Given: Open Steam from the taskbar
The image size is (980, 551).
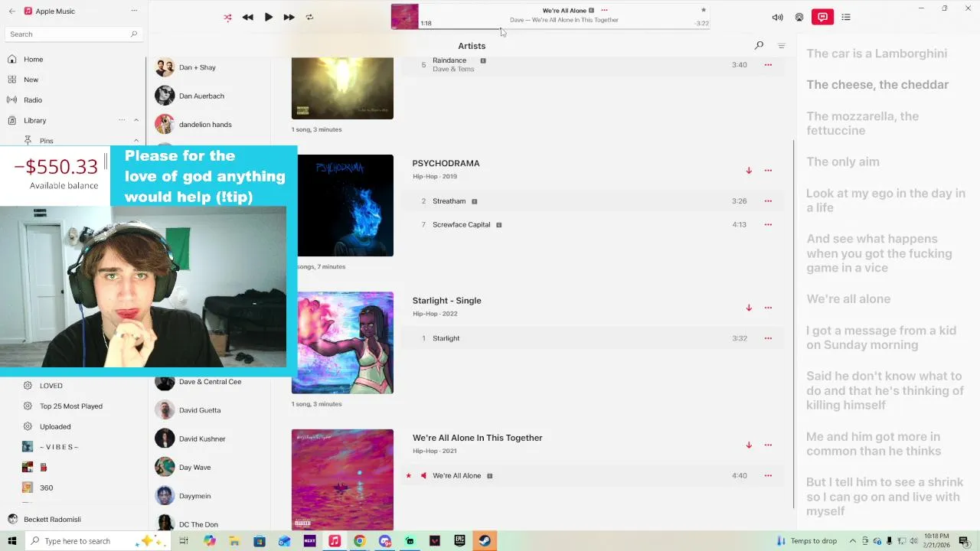Looking at the screenshot, I should pos(485,541).
